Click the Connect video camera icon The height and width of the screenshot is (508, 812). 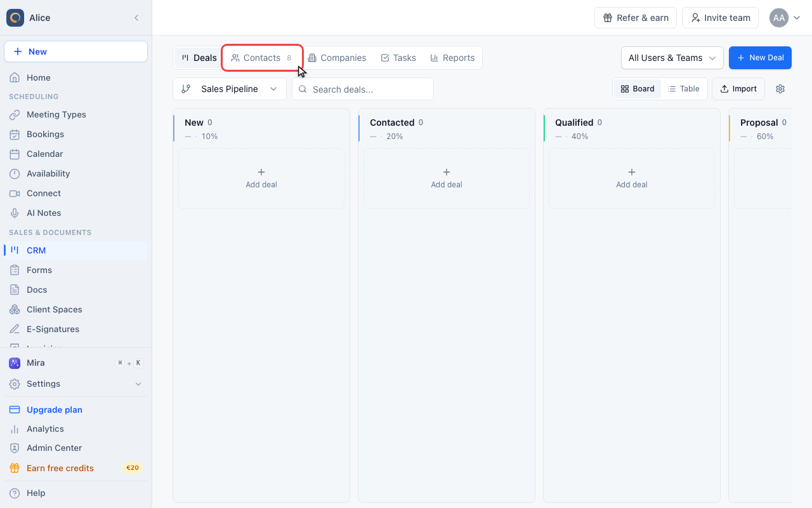(15, 193)
